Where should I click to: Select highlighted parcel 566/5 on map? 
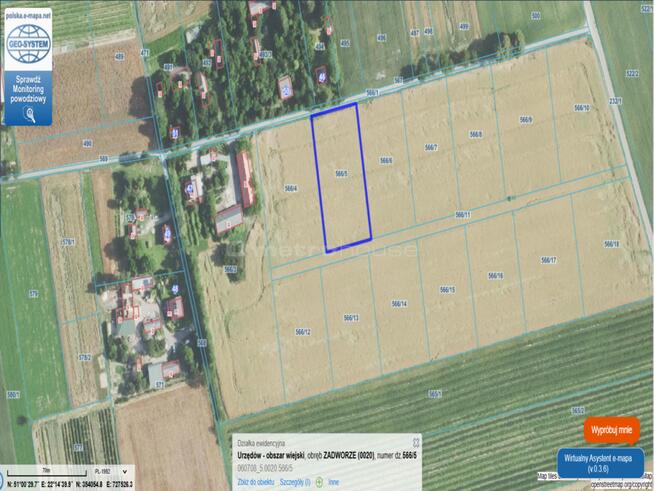[x=341, y=174]
